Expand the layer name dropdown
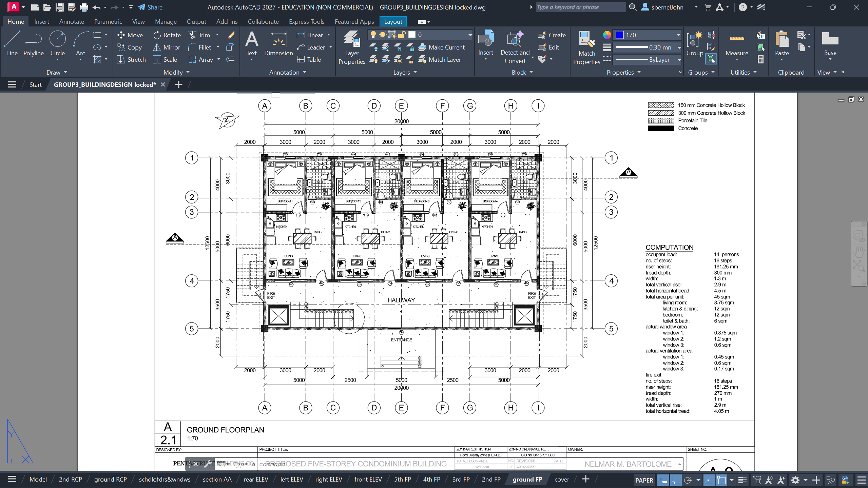Screen dimensions: 868x488 [470, 35]
